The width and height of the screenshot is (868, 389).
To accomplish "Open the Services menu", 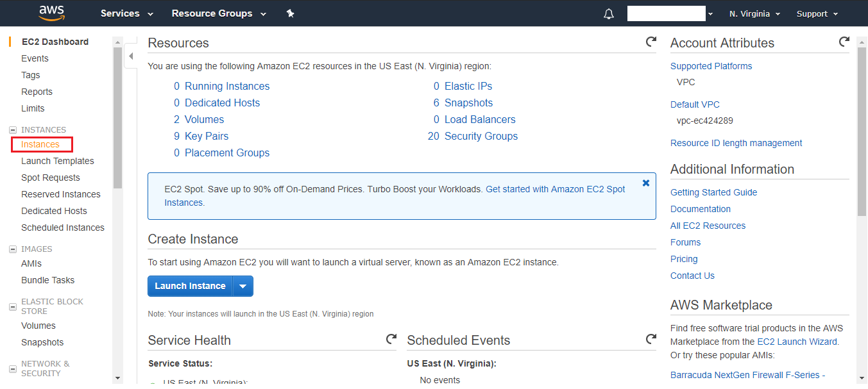I will click(127, 13).
